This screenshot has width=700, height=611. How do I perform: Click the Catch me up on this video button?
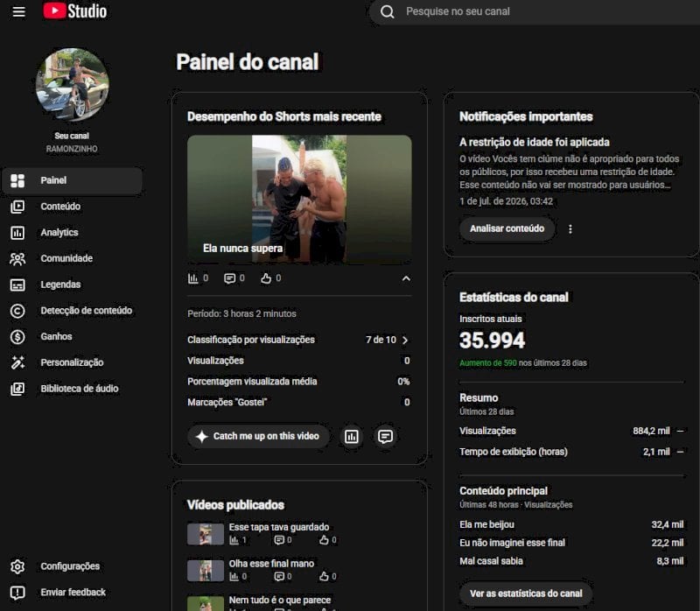pyautogui.click(x=258, y=436)
